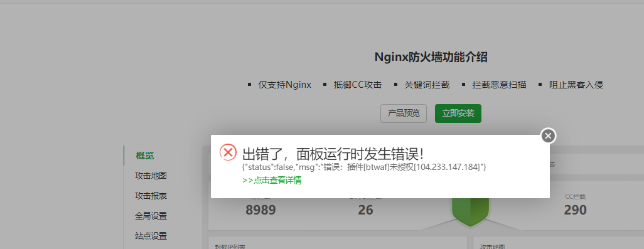Go to the 全局设置 sidebar tab

151,216
